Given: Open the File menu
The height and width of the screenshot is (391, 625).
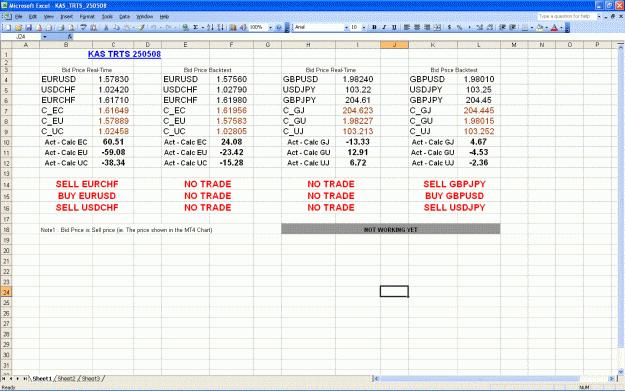Looking at the screenshot, I should 19,17.
